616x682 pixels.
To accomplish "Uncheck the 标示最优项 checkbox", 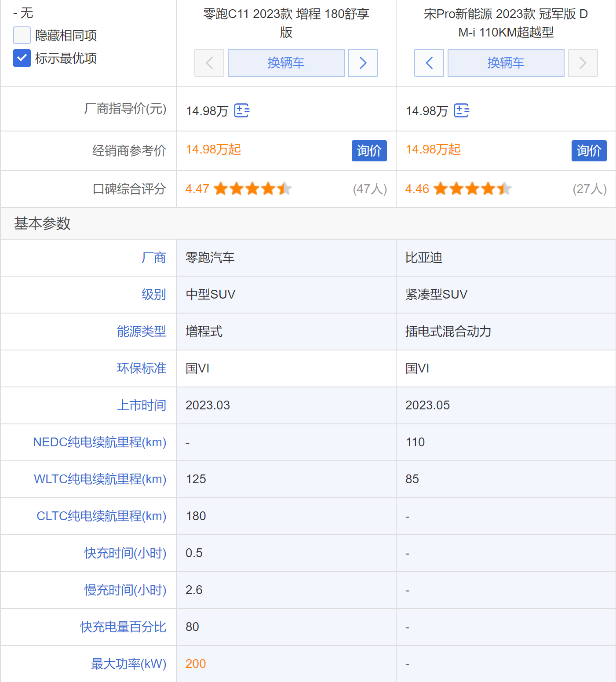I will point(22,58).
